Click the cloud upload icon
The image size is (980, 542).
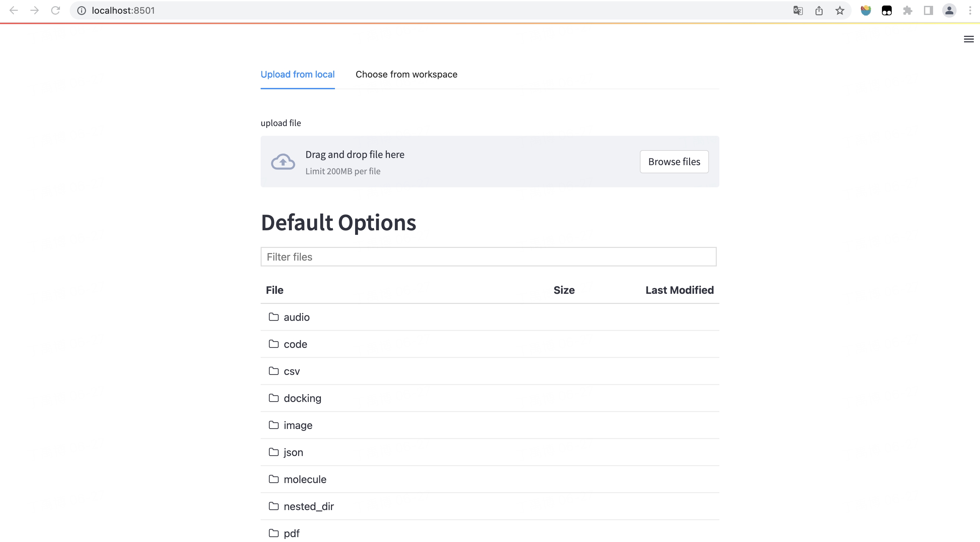(283, 162)
